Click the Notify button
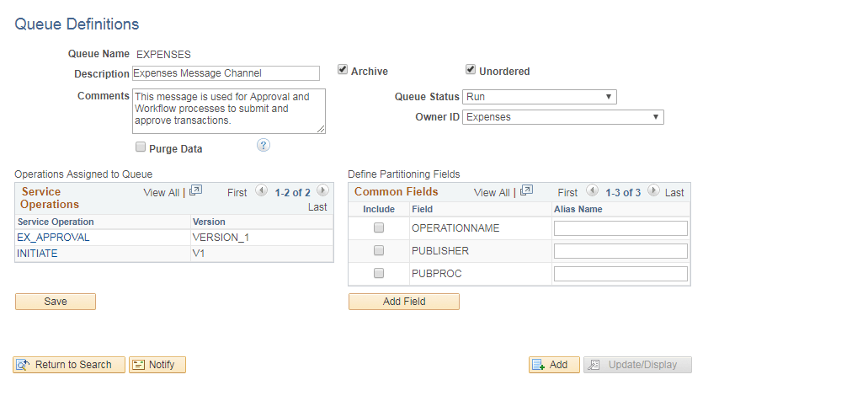Image resolution: width=868 pixels, height=396 pixels. [x=157, y=365]
